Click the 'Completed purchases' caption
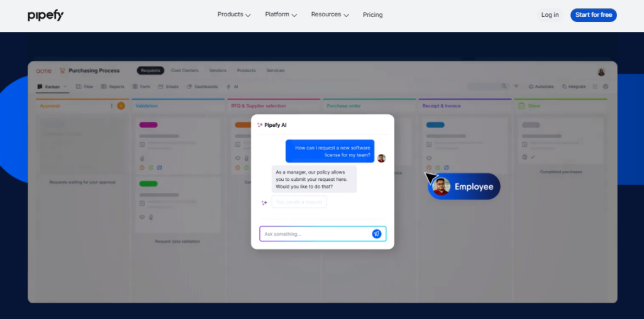Screen dimensions: 644x319 coord(561,172)
